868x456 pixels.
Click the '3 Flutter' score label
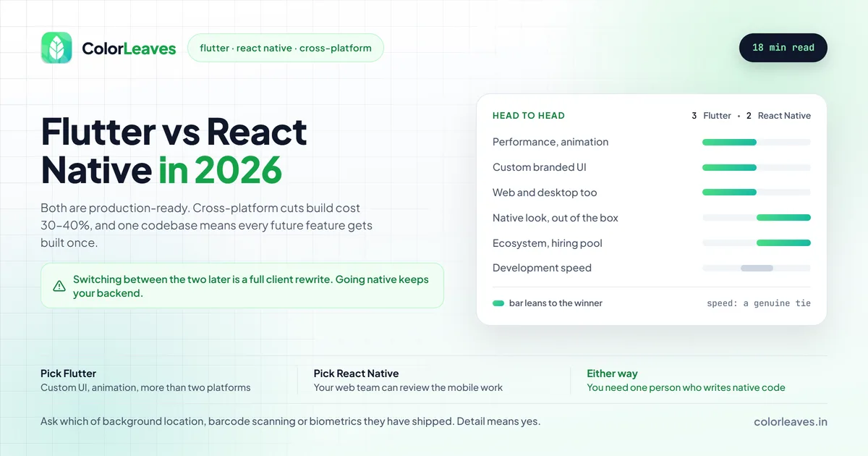pyautogui.click(x=711, y=116)
